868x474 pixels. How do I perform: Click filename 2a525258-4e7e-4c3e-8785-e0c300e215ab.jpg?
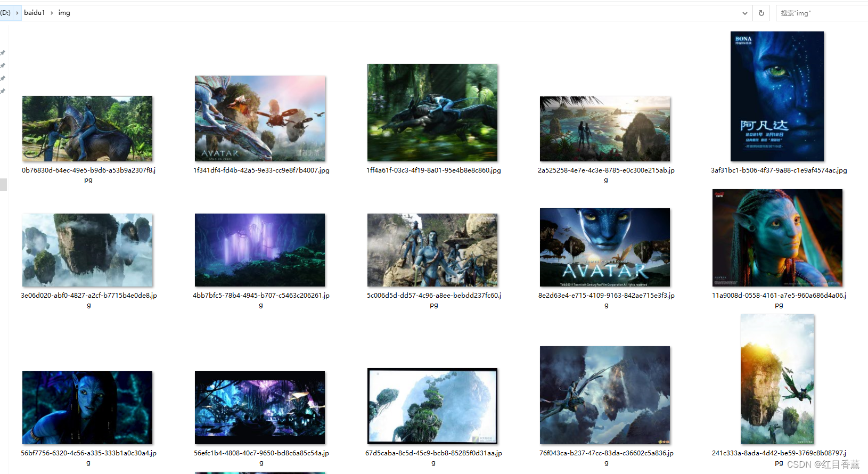(x=606, y=175)
